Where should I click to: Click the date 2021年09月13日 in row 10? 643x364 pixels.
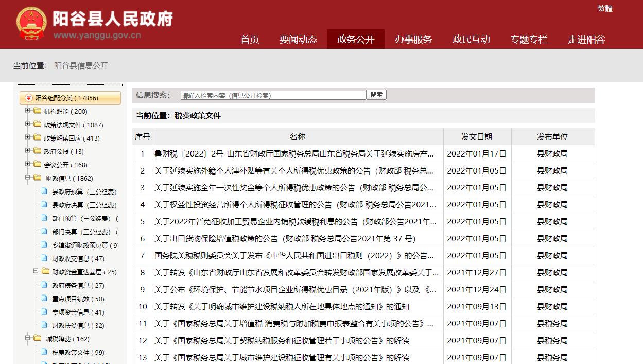coord(477,306)
